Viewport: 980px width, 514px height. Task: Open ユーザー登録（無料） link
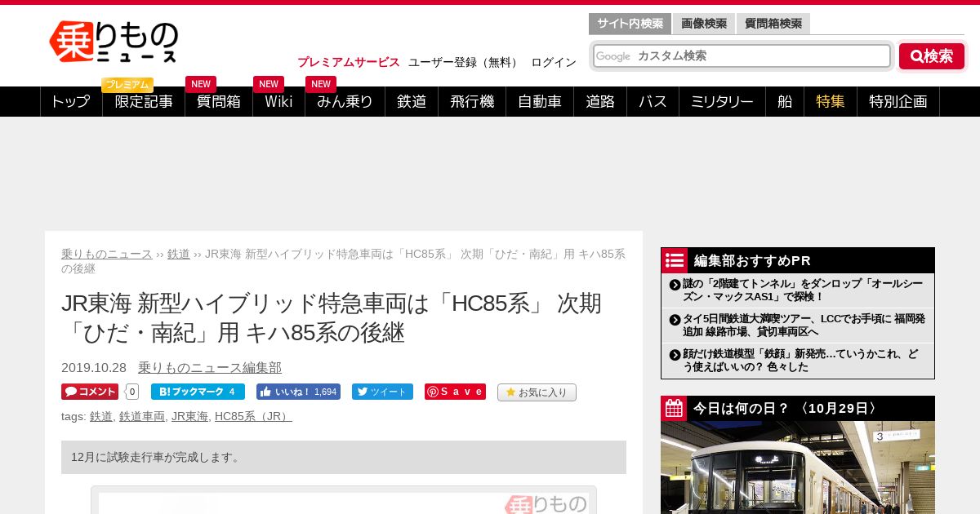465,62
